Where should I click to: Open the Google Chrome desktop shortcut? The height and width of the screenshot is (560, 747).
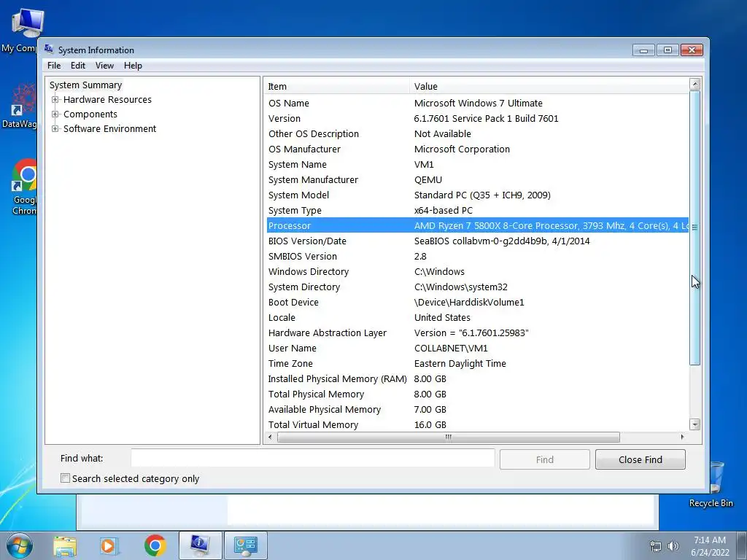point(24,187)
